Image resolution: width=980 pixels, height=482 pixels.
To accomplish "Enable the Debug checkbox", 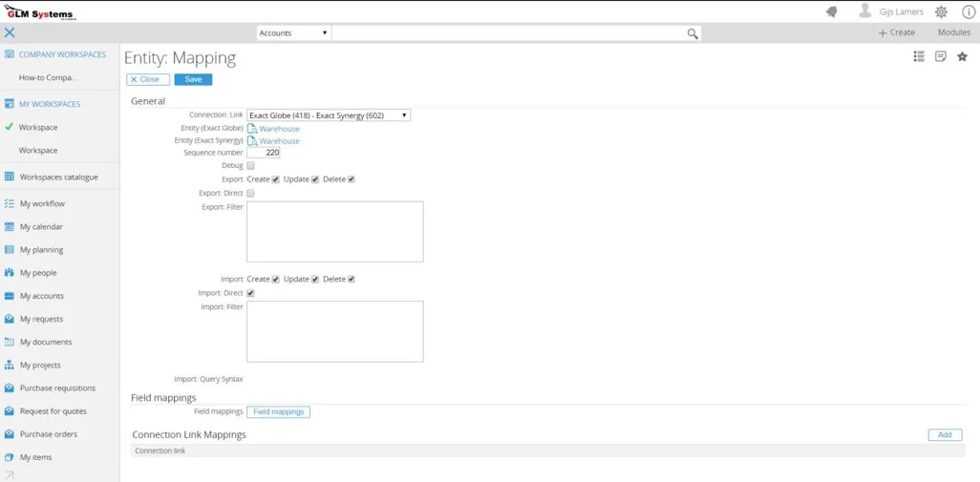I will pyautogui.click(x=250, y=166).
